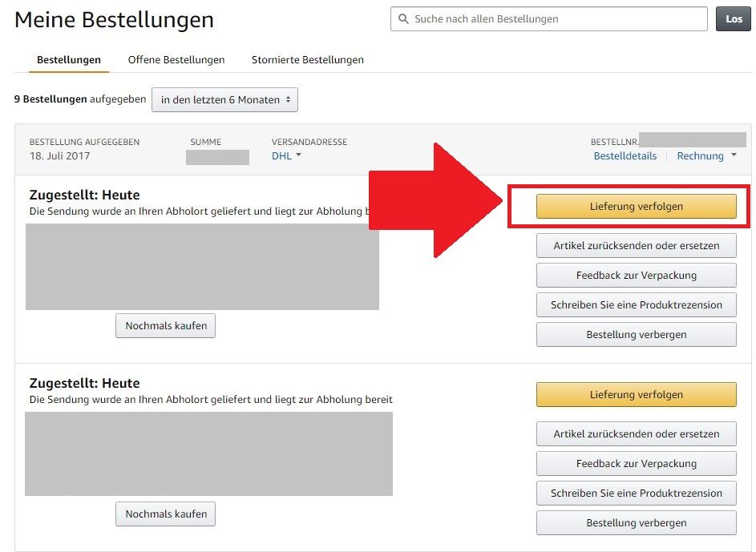Select the Bestellungen tab
This screenshot has height=552, width=756.
[x=69, y=60]
